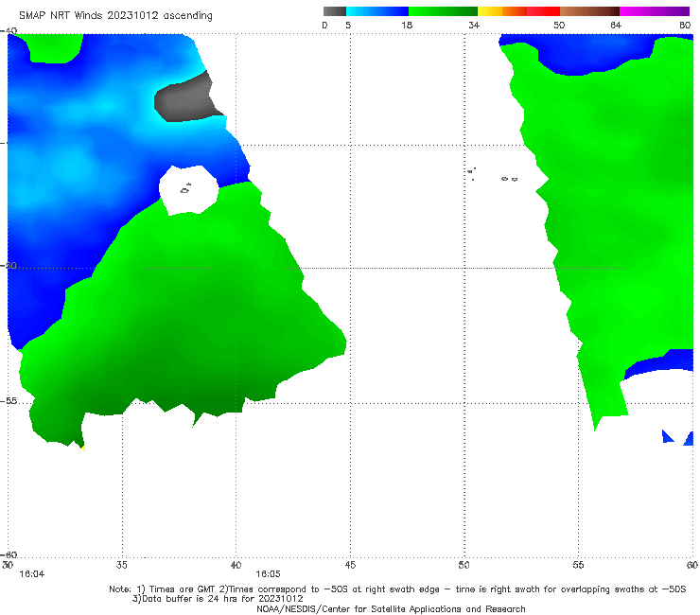Viewport: 700px width, 615px height.
Task: Click the latitude axis label "-55" on left
Action: click(9, 401)
